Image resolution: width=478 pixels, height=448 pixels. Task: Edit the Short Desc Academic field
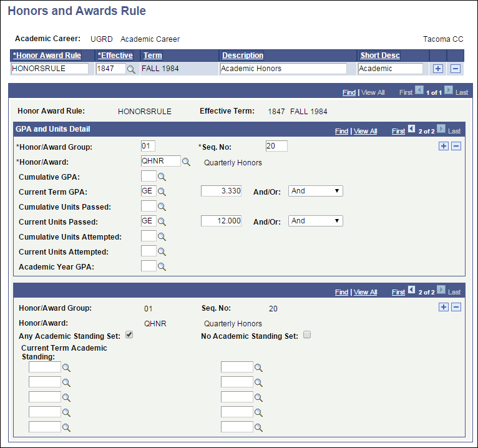point(391,69)
